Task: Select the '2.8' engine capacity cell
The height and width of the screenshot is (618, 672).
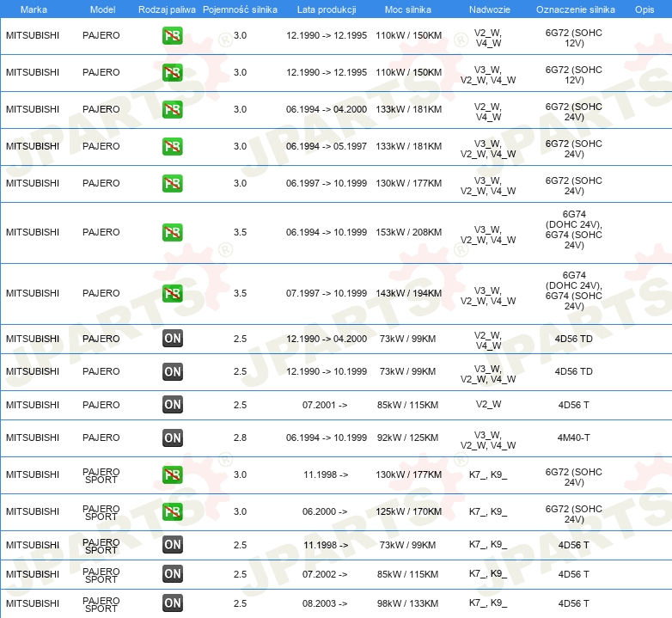Action: 240,437
